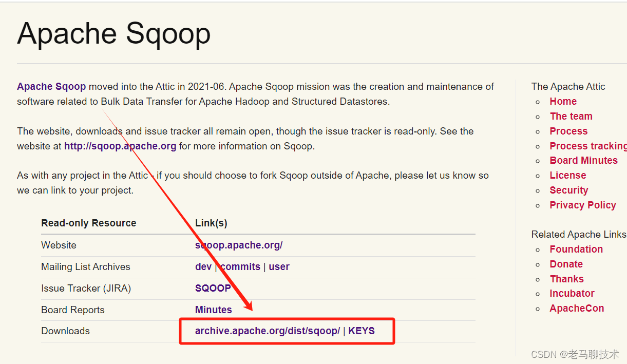Open archive.apache.org/dist/sqoop/ downloads link
627x364 pixels.
tap(268, 331)
